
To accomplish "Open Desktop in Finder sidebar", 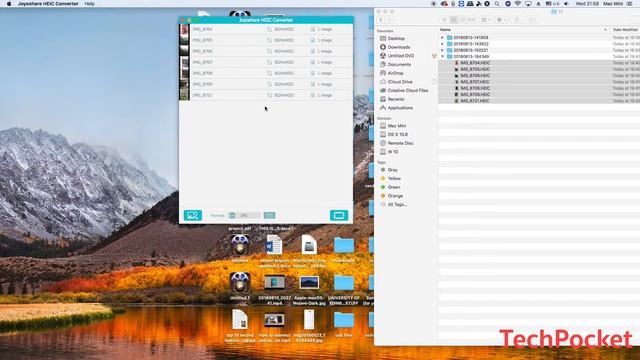I will pyautogui.click(x=396, y=38).
